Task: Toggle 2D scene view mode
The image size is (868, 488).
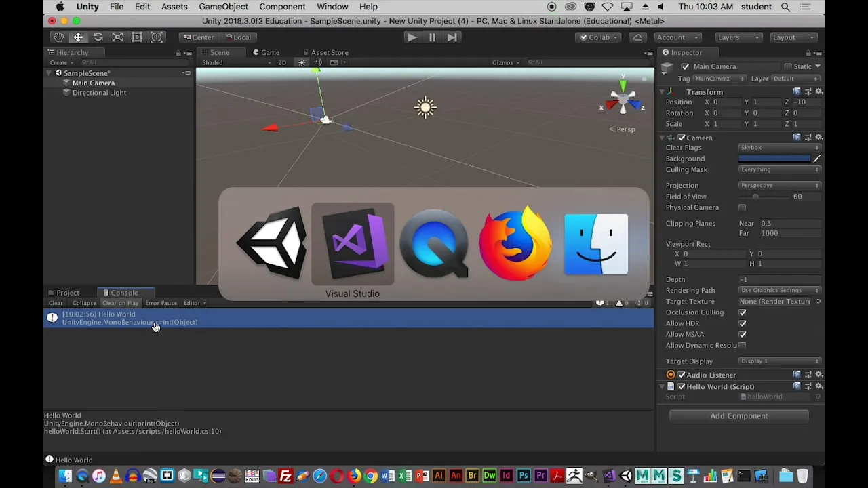Action: (282, 62)
